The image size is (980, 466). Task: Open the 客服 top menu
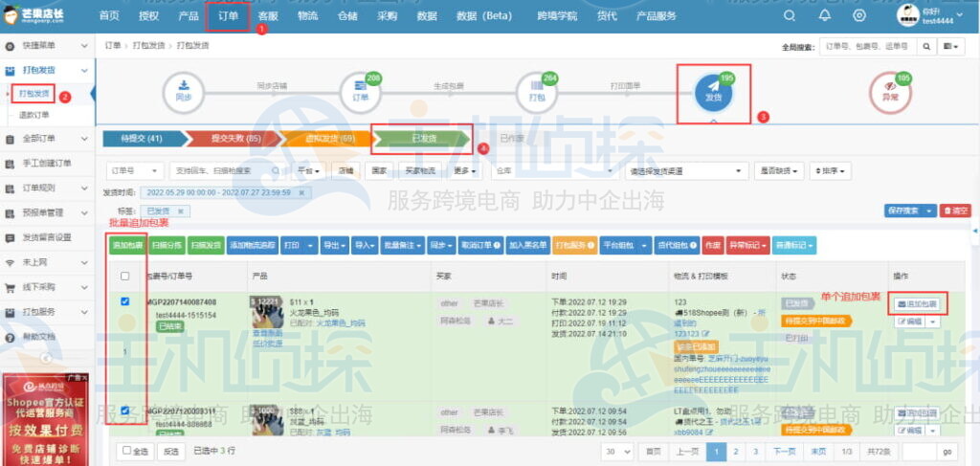point(268,16)
